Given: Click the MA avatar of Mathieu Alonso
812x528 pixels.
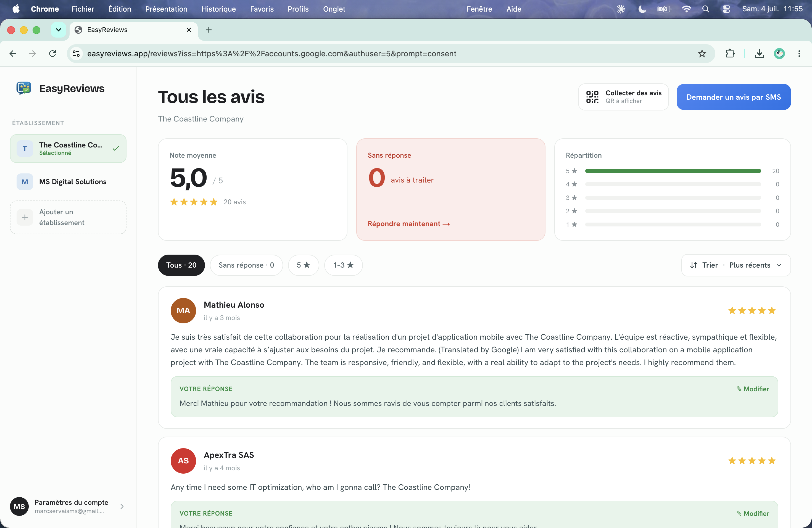Looking at the screenshot, I should click(183, 310).
